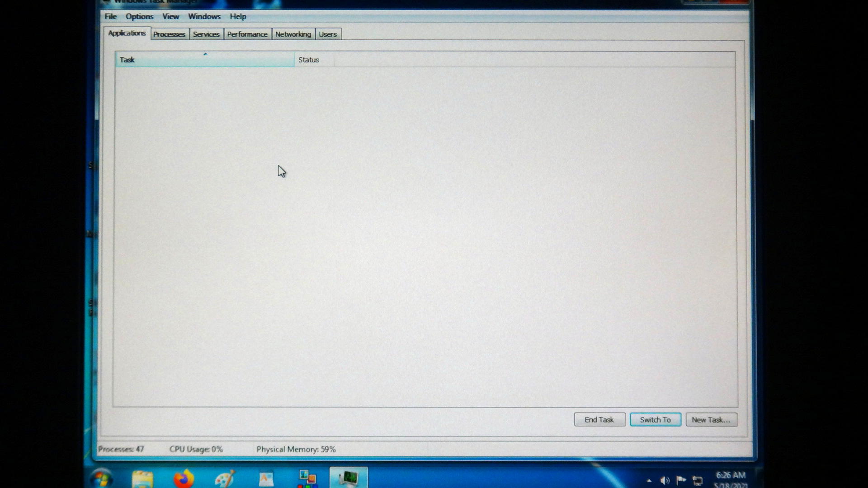Viewport: 868px width, 488px height.
Task: Open the Action Center flag icon
Action: pyautogui.click(x=681, y=480)
